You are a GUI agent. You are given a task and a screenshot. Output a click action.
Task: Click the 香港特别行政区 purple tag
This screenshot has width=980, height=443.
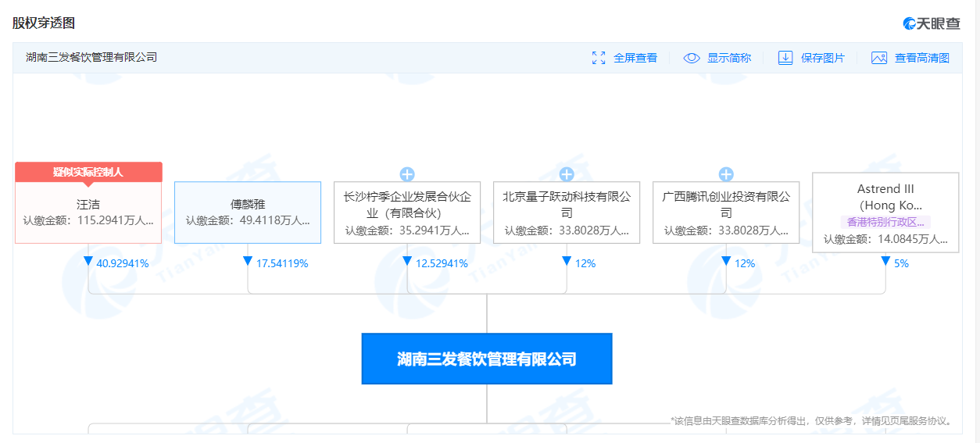click(x=885, y=222)
